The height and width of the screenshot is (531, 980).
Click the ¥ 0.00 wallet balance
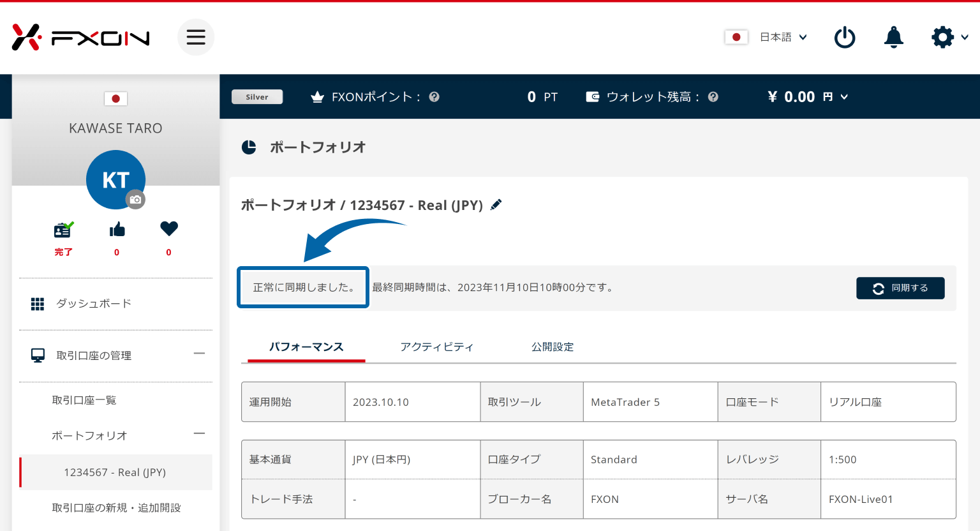[792, 97]
